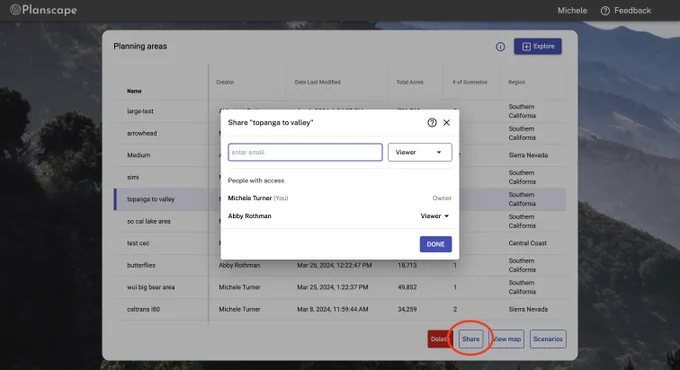Close the share dialog with X
This screenshot has height=370, width=680.
coord(446,123)
